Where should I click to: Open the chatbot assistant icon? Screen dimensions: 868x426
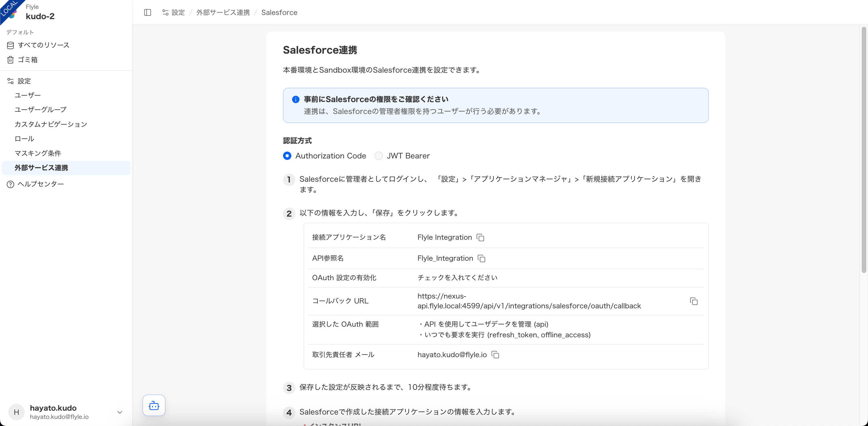pos(154,405)
